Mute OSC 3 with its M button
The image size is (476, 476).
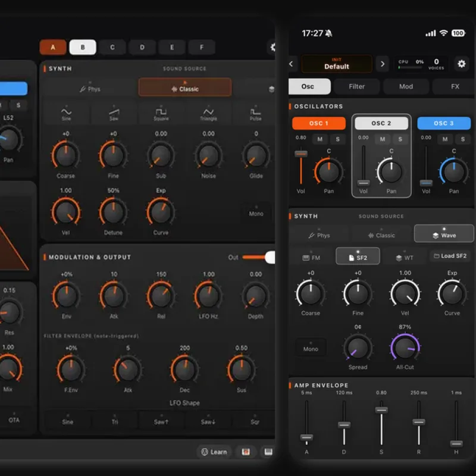click(445, 139)
